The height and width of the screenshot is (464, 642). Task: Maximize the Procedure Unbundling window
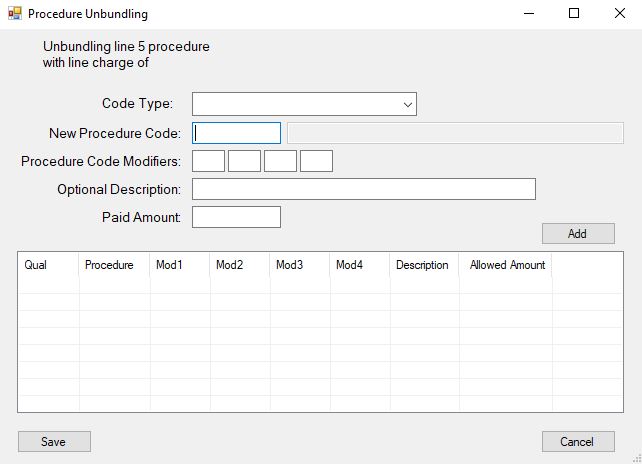point(574,14)
